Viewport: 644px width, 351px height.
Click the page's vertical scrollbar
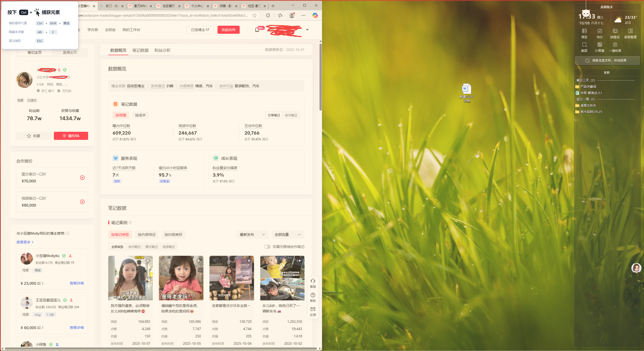click(320, 77)
